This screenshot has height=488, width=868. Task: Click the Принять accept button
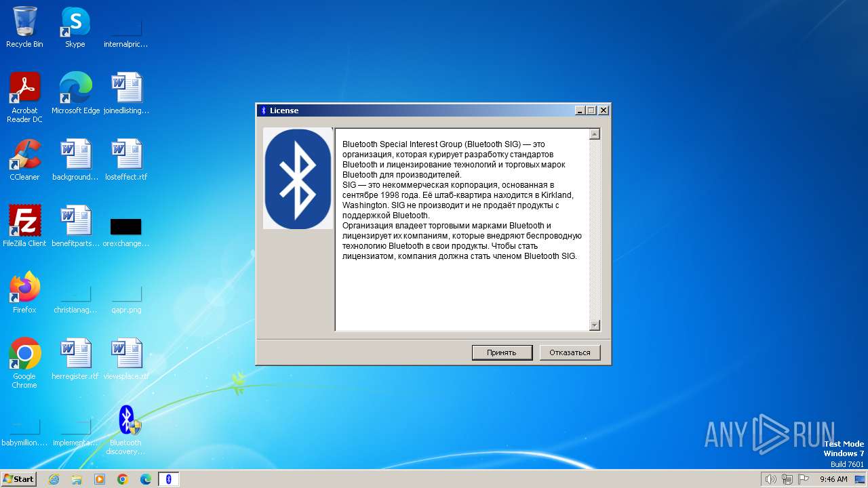tap(502, 352)
